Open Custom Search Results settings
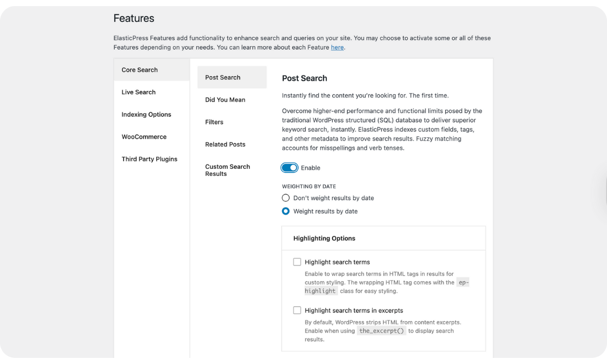The image size is (607, 364). [228, 170]
